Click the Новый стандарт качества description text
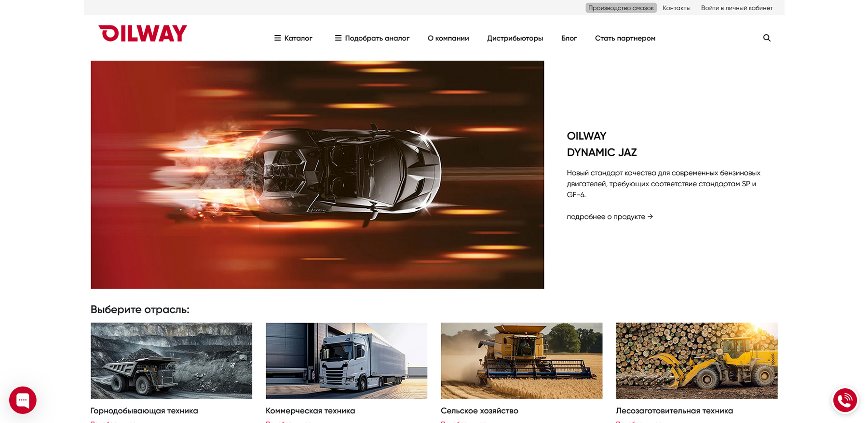The image size is (868, 423). click(x=664, y=184)
